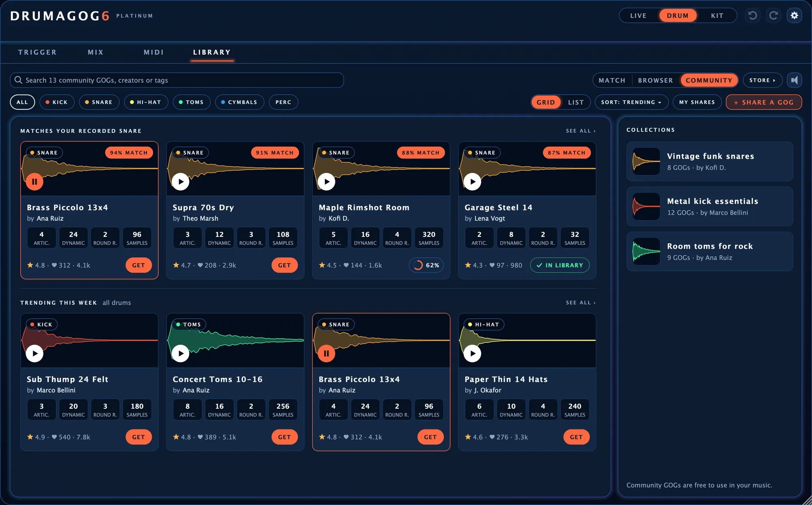This screenshot has height=505, width=812.
Task: Get the Paper Thin 14 Hats GOG
Action: [576, 437]
